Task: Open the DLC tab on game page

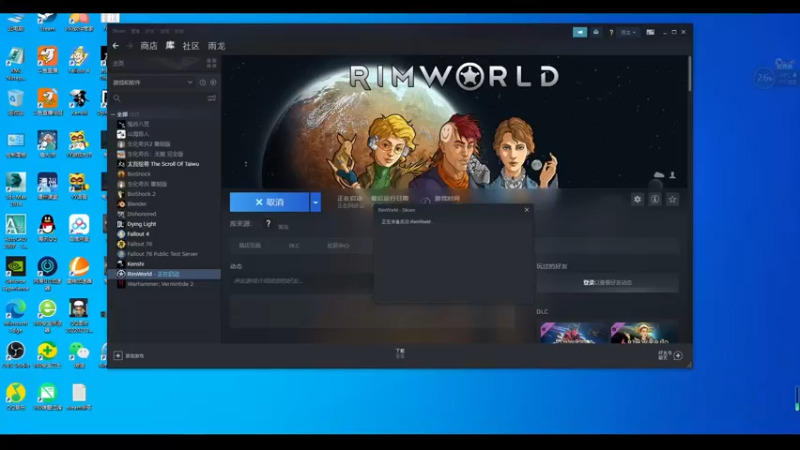Action: coord(294,245)
